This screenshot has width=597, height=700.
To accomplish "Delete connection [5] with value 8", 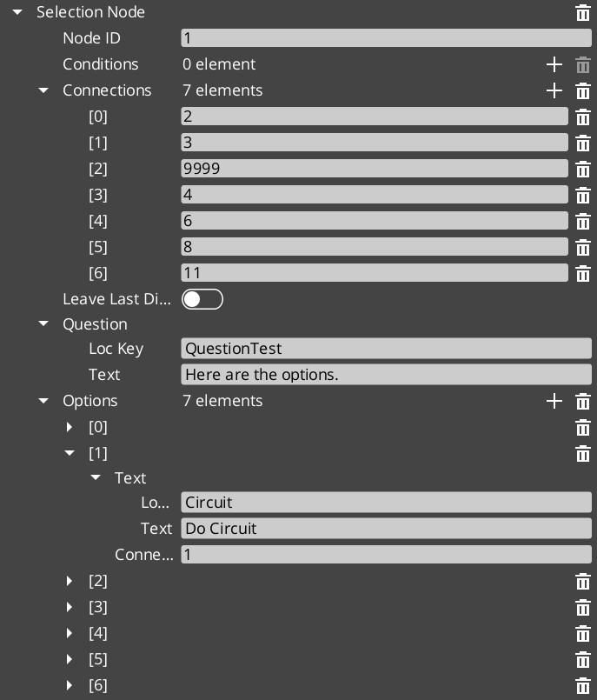I will click(x=583, y=247).
